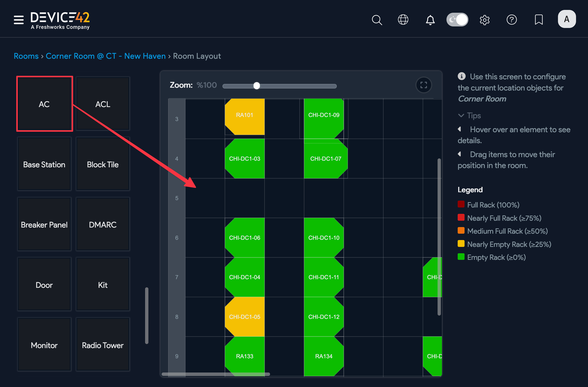Click the bookmarks icon in the header
This screenshot has width=588, height=387.
point(538,20)
